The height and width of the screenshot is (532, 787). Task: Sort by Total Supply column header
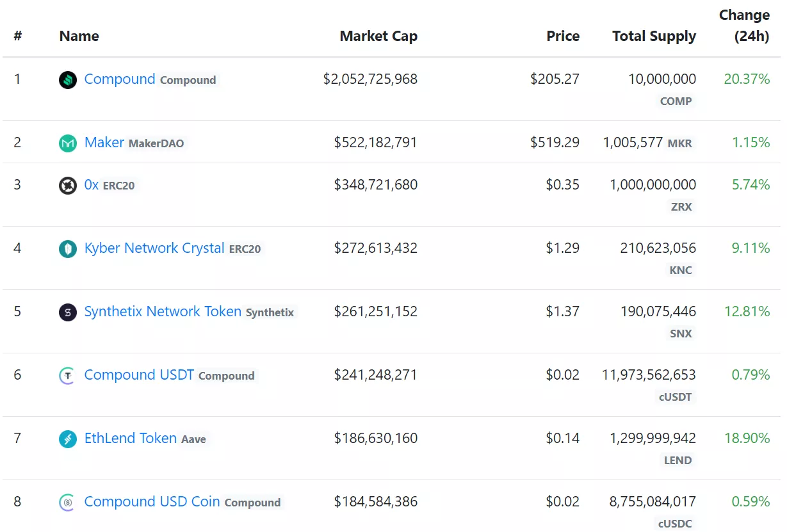[x=654, y=36]
